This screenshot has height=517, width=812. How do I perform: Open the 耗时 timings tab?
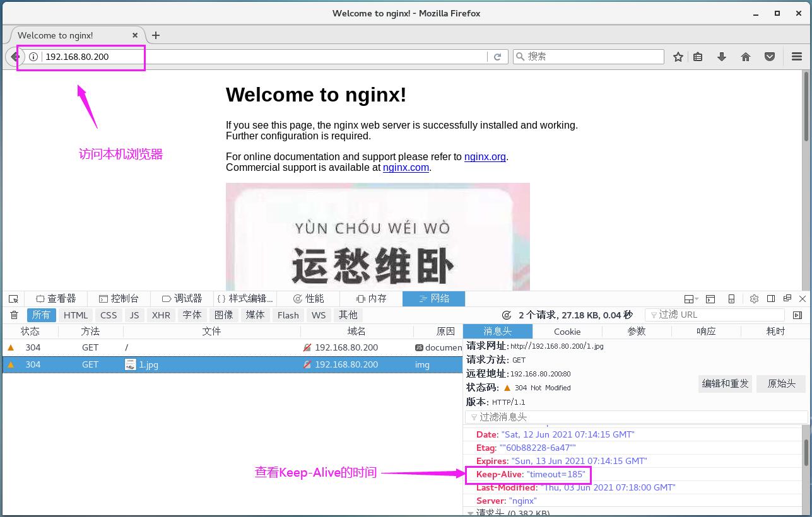tap(775, 331)
